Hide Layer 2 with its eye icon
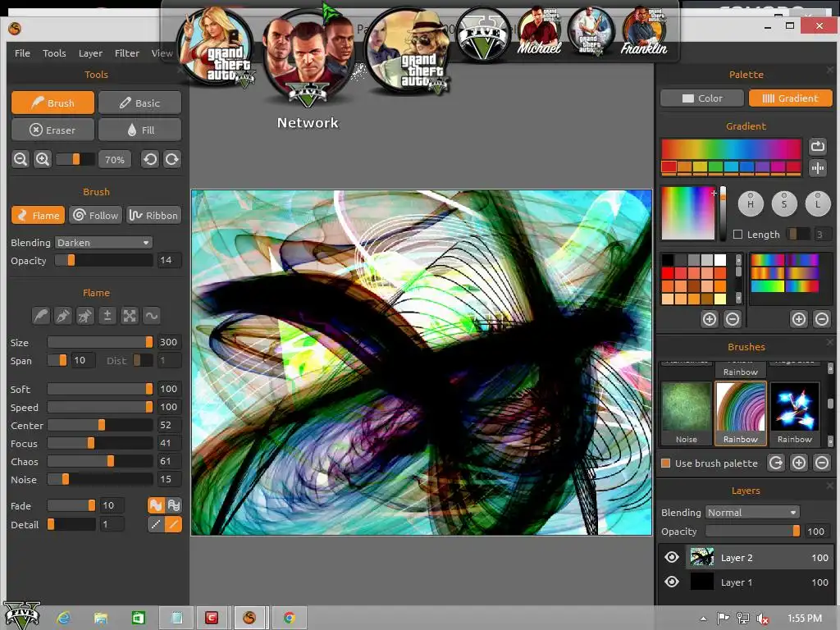 tap(672, 557)
